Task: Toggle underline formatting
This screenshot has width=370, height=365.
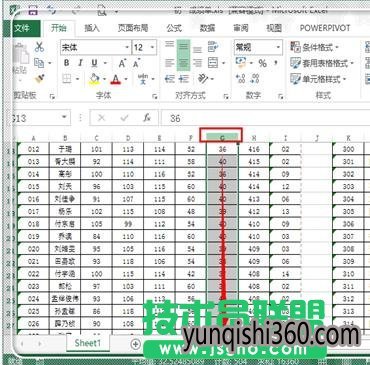Action: pos(95,63)
